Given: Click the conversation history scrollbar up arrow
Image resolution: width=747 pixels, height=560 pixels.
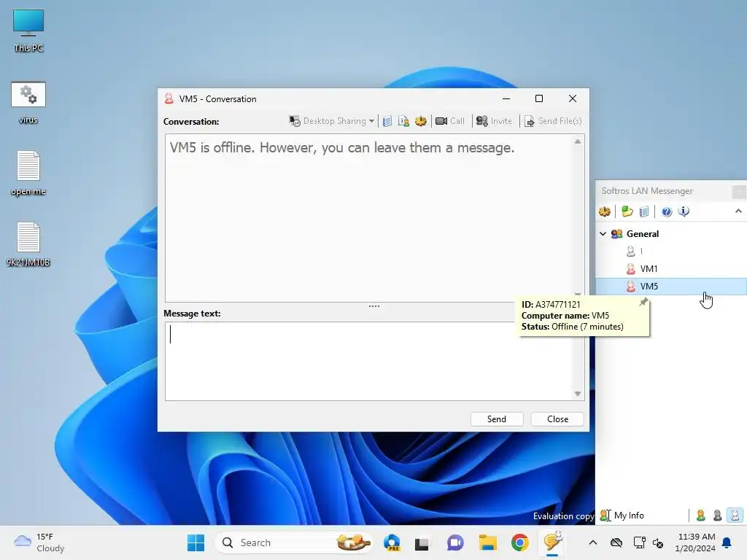Looking at the screenshot, I should [x=578, y=141].
